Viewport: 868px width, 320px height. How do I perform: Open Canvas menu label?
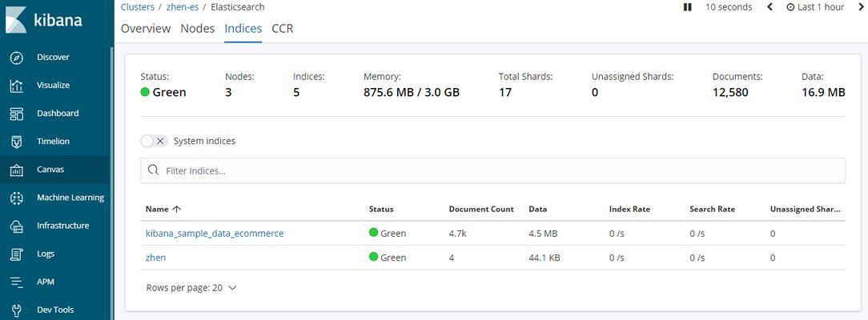tap(50, 170)
